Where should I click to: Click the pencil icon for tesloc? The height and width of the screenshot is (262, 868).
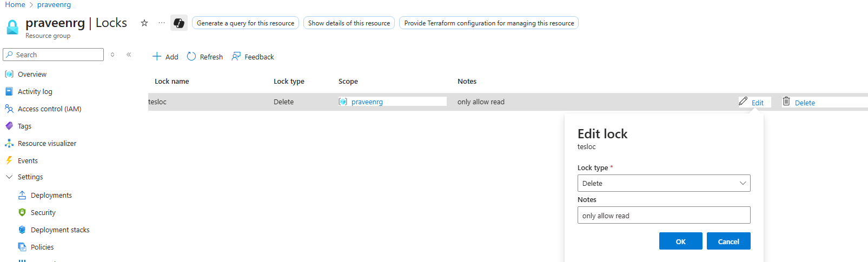pos(743,101)
